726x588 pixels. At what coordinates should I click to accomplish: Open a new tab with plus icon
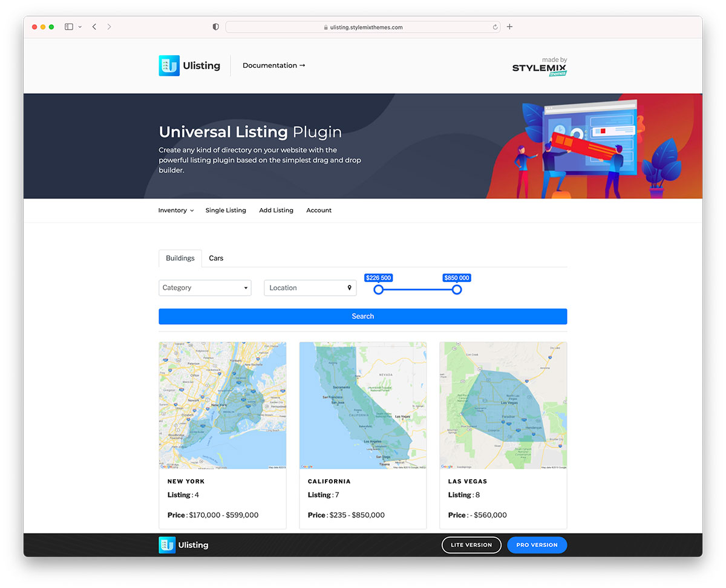509,27
